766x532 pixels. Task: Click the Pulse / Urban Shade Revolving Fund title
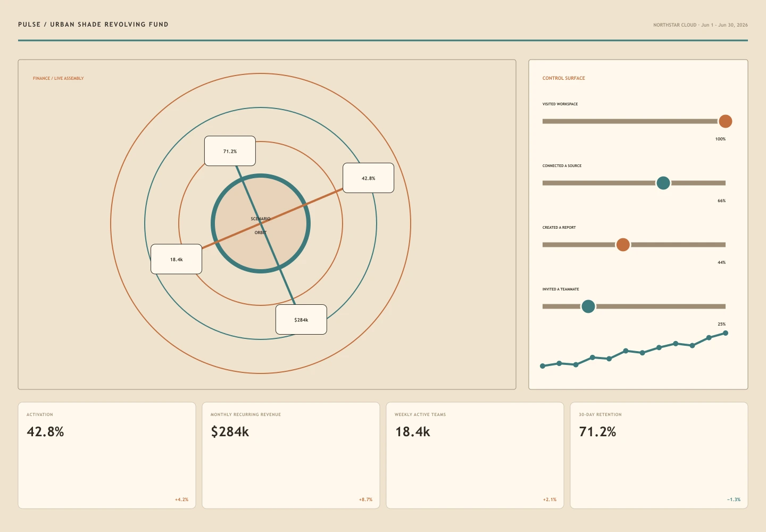(x=93, y=24)
